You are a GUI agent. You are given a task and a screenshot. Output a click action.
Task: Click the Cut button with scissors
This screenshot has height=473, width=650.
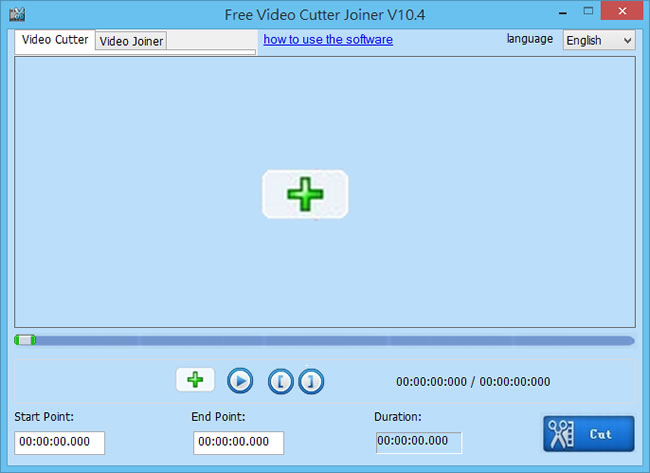(x=589, y=434)
